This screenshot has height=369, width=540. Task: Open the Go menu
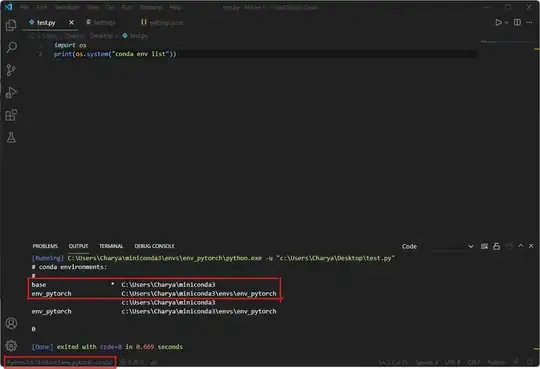point(110,7)
